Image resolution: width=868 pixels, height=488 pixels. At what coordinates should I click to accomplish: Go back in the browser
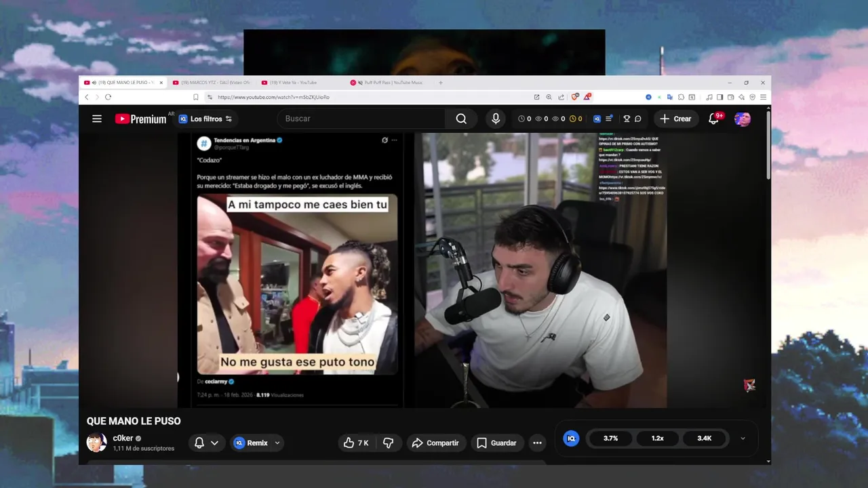click(x=87, y=97)
